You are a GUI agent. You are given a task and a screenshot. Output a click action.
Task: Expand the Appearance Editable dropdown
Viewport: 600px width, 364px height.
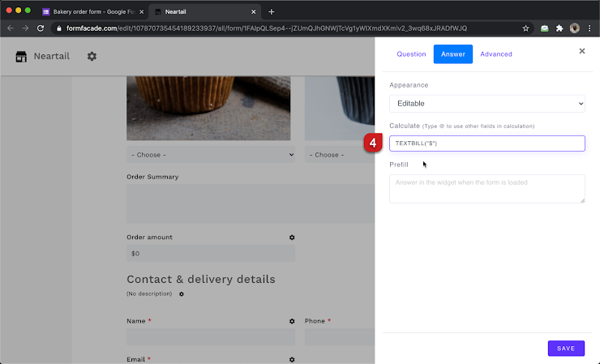coord(486,104)
